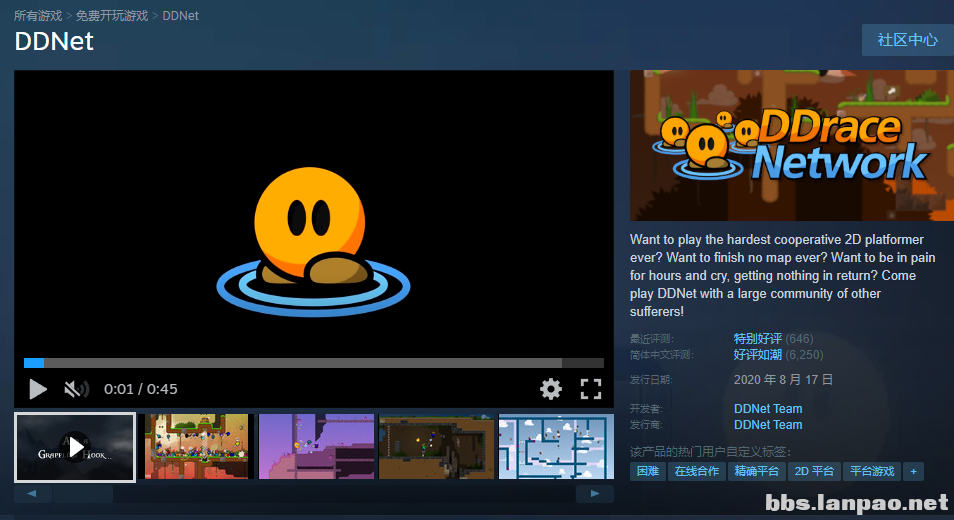
Task: Click the thumbnail strip scrollbar handle
Action: click(83, 493)
